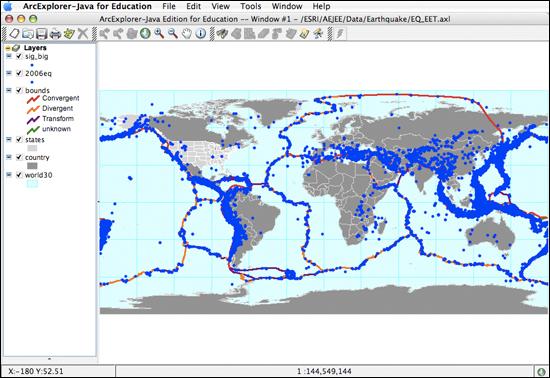Click the grayed toolbar icon left of the yellow note

coord(290,34)
